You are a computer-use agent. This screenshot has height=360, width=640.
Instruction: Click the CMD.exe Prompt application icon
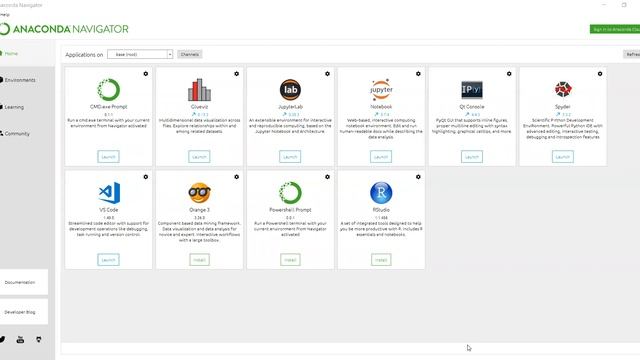[109, 90]
